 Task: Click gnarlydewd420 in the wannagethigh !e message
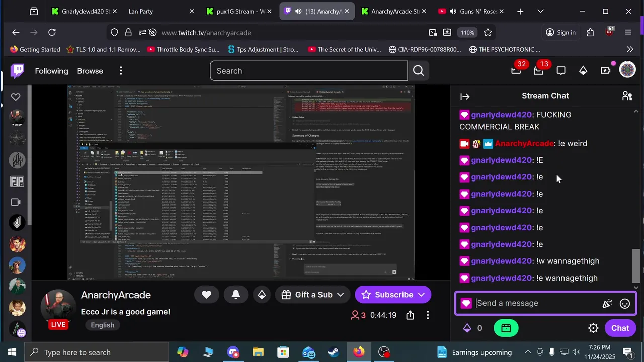[x=502, y=278]
